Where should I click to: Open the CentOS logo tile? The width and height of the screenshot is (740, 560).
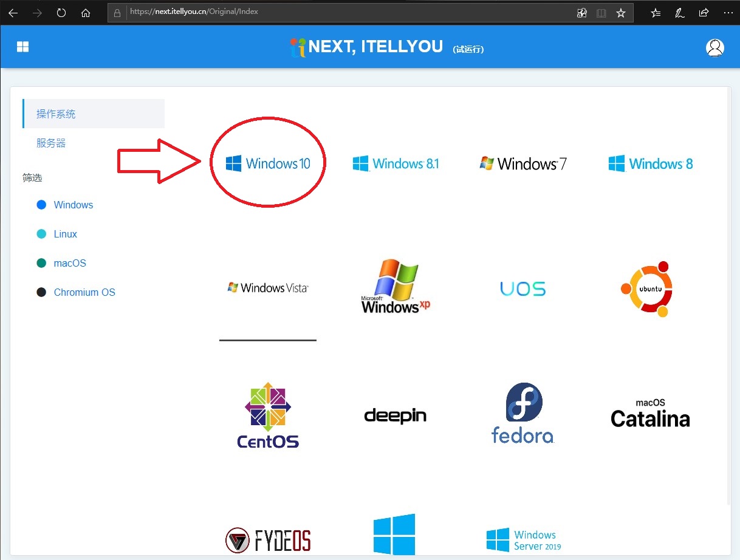(x=268, y=415)
